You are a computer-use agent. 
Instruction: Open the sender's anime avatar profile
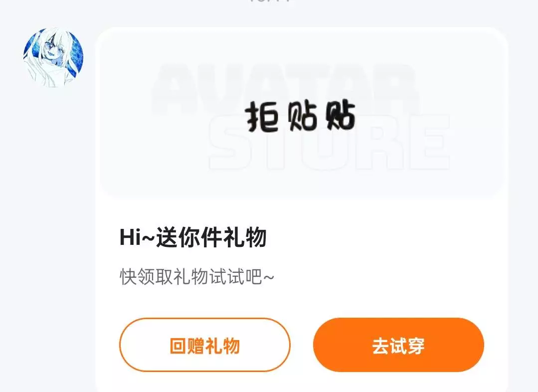(x=53, y=58)
